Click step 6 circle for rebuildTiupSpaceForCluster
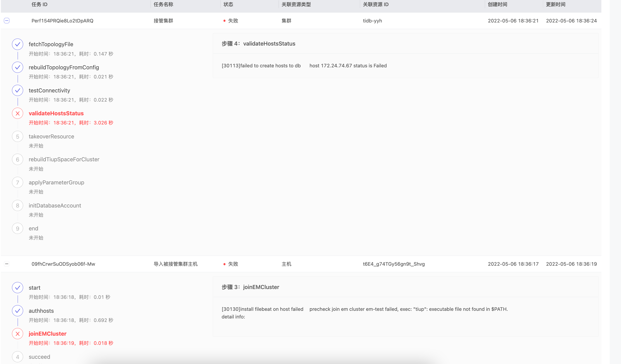Image resolution: width=621 pixels, height=364 pixels. click(17, 159)
